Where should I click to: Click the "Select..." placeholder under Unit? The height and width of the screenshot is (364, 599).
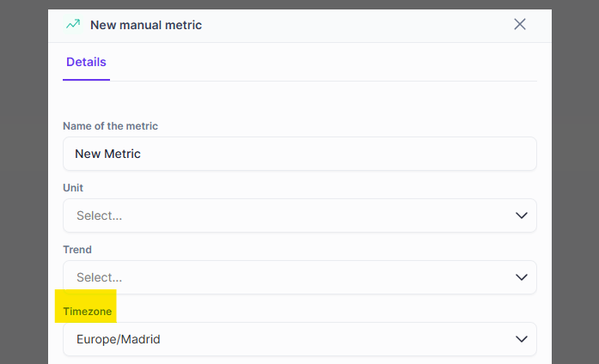(x=99, y=215)
